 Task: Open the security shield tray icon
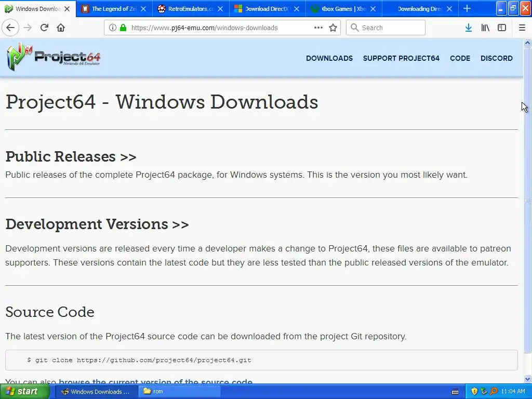[x=474, y=392]
